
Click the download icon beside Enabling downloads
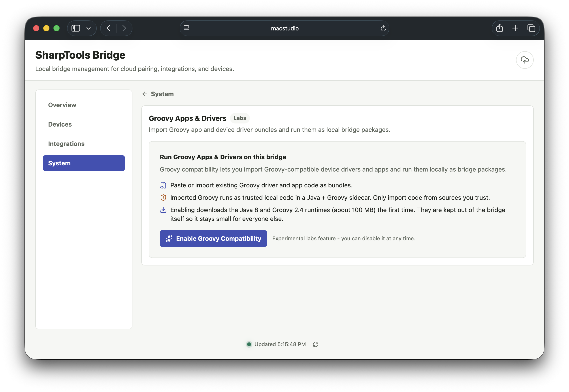(x=163, y=210)
